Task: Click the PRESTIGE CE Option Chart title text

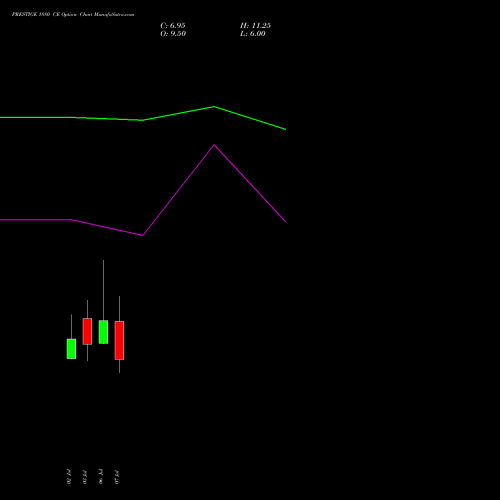Action: [x=73, y=15]
